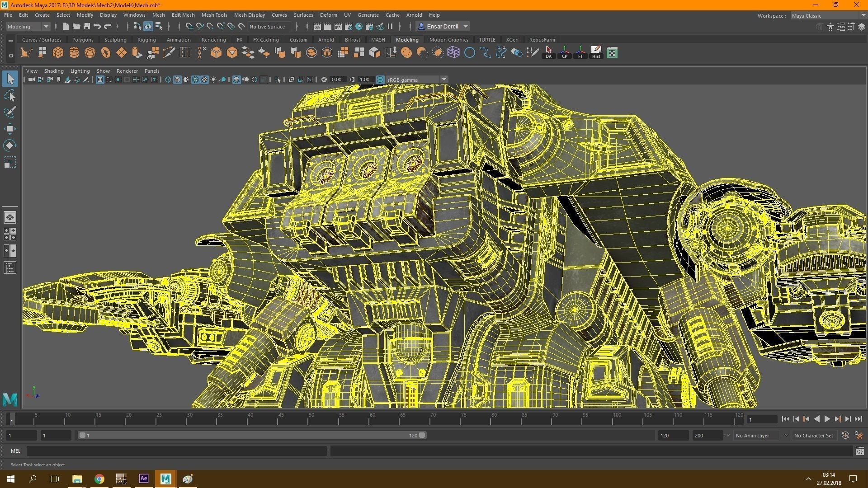Click the range slider start handle
The height and width of the screenshot is (488, 868).
82,435
